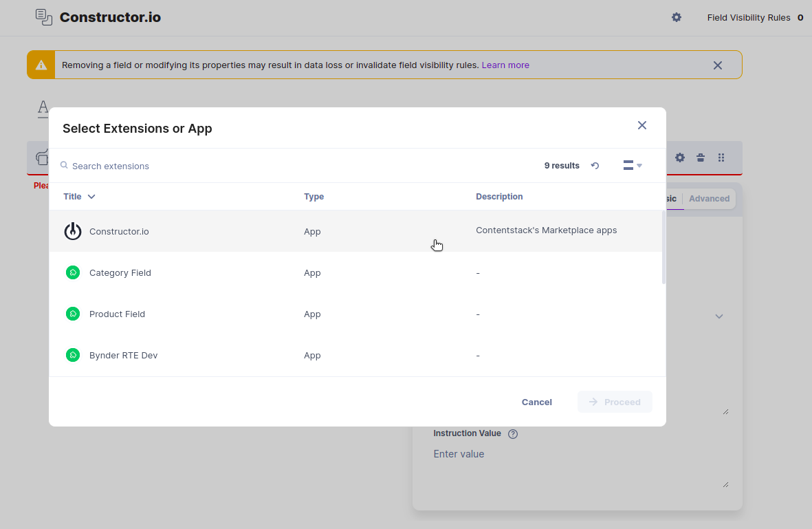Follow the Learn more link
812x529 pixels.
pos(505,65)
